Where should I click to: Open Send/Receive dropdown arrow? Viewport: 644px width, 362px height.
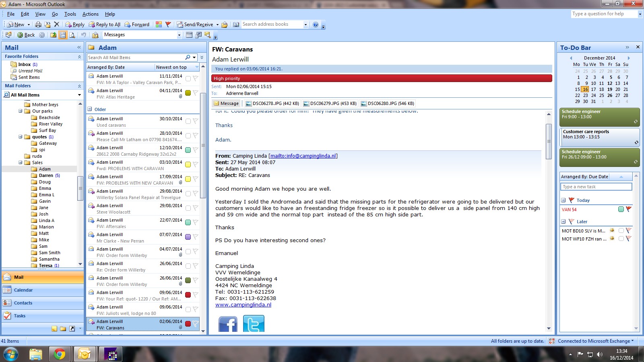[217, 25]
